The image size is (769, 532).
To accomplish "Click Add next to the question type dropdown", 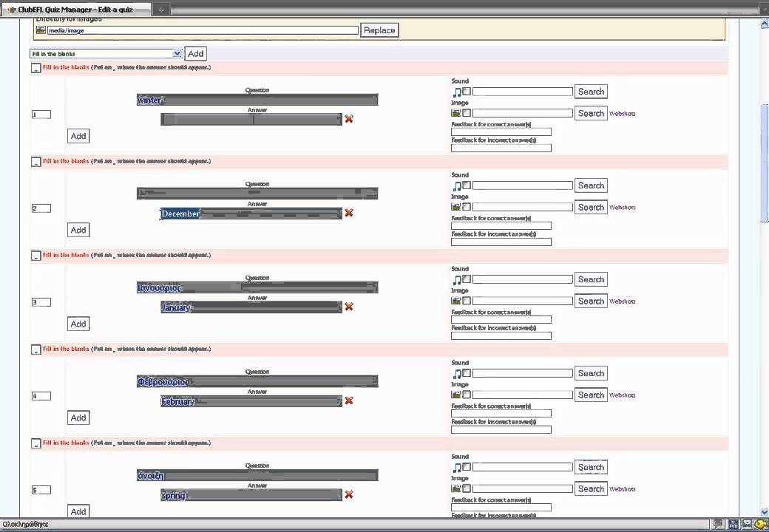I will point(196,53).
